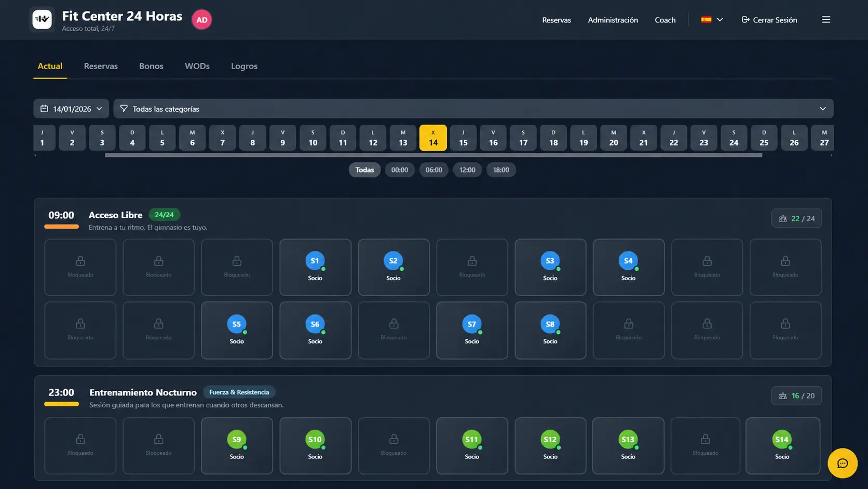The image size is (868, 489).
Task: Click Cerrar Sesión to log out
Action: (769, 20)
